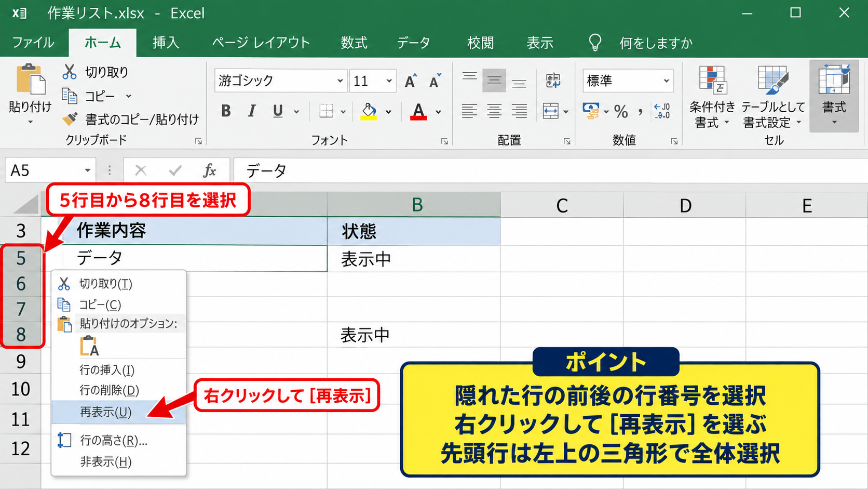
Task: Decrease font size with small A icon
Action: (x=435, y=81)
